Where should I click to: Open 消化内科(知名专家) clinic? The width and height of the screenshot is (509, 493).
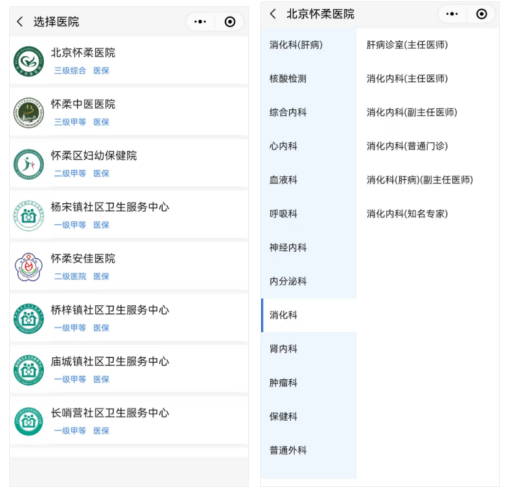tap(407, 214)
